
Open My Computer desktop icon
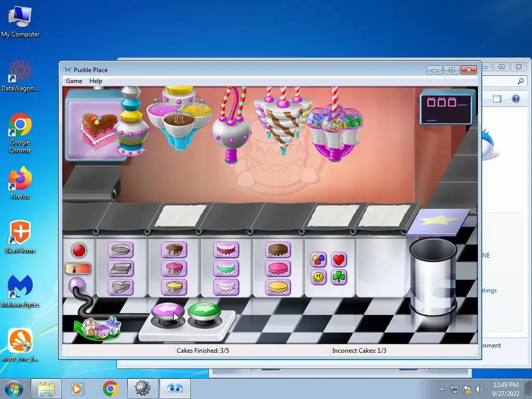point(20,21)
